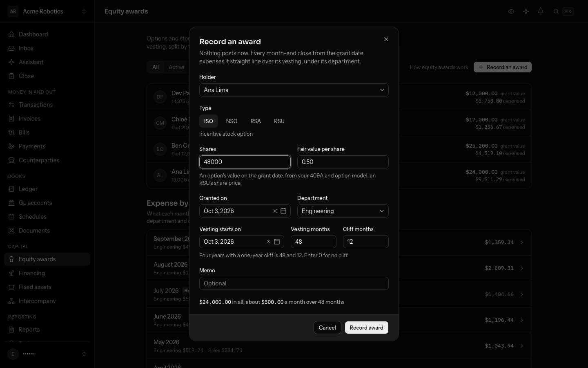
Task: Open Reports in sidebar
Action: coord(47,330)
